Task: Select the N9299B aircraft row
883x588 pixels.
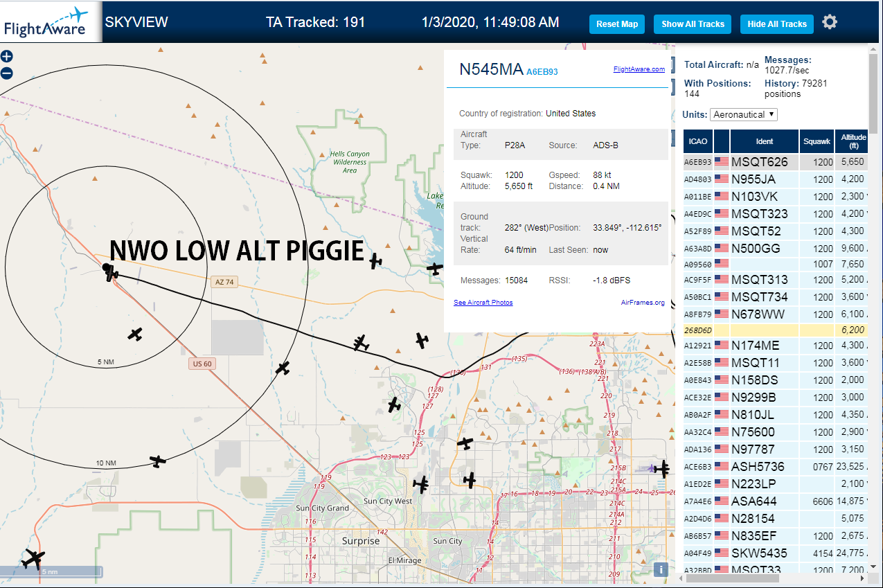Action: coord(776,398)
